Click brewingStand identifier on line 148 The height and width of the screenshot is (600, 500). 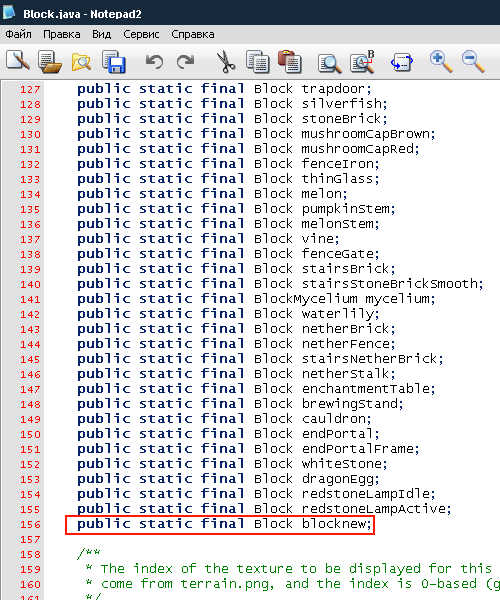pos(350,404)
